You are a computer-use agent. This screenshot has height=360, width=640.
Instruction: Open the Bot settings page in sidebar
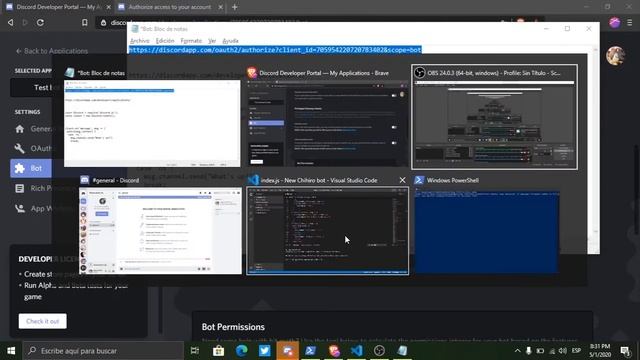[31, 168]
